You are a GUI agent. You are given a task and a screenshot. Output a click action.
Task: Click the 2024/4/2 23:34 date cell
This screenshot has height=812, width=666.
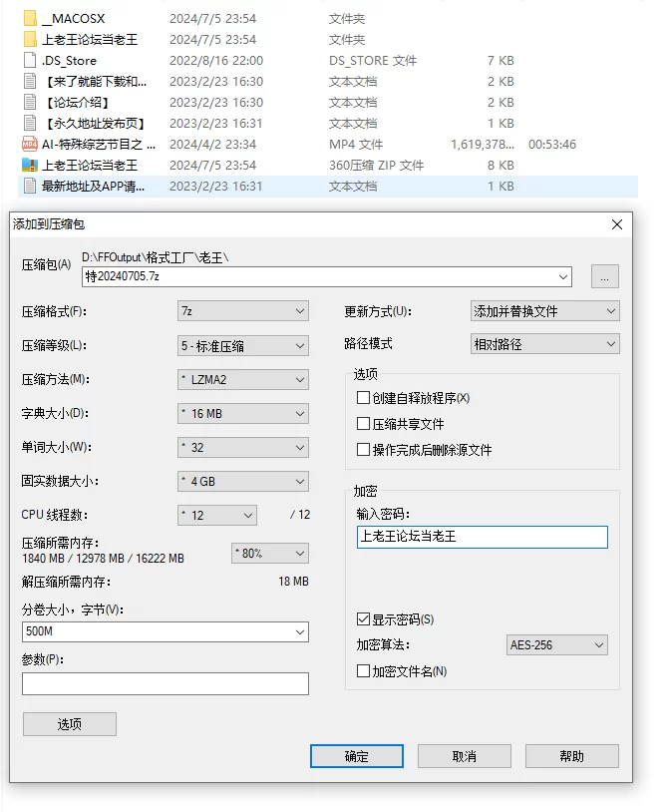coord(212,145)
